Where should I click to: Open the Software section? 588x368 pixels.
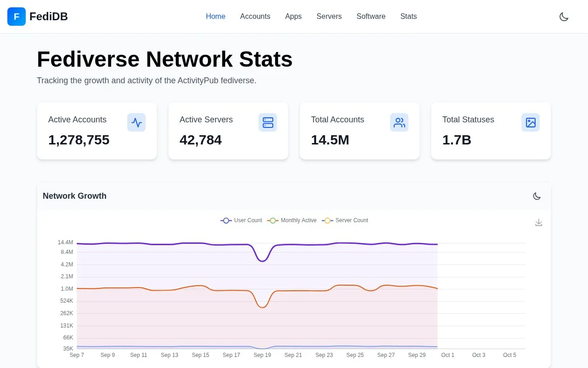pyautogui.click(x=371, y=17)
